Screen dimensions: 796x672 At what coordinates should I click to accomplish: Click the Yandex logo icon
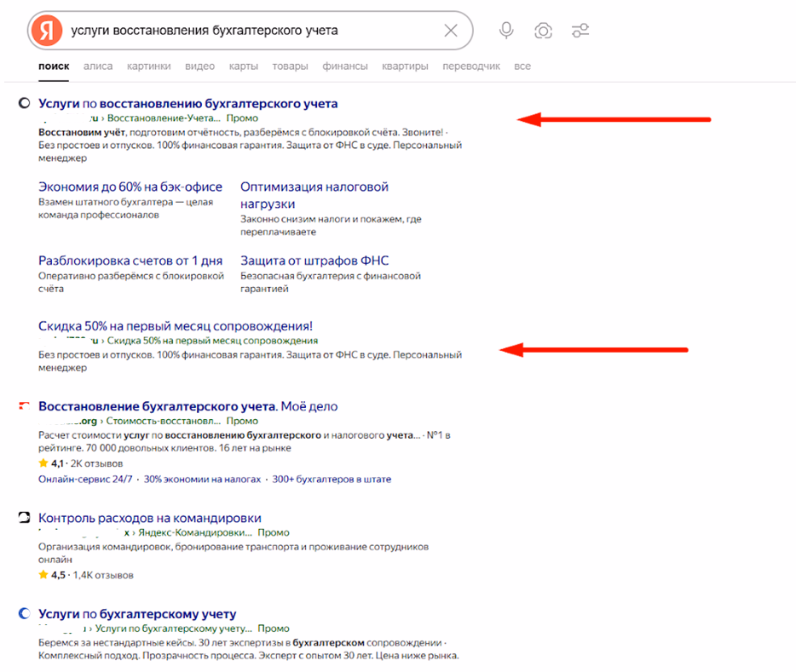click(x=47, y=31)
